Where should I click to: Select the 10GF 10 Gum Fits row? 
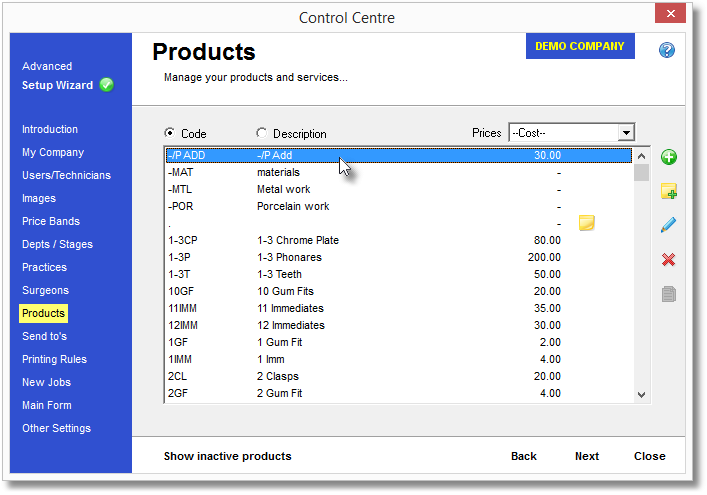click(399, 291)
